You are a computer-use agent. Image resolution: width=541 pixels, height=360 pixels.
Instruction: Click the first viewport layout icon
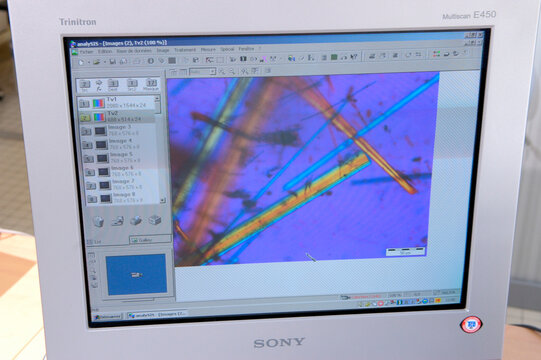click(173, 72)
